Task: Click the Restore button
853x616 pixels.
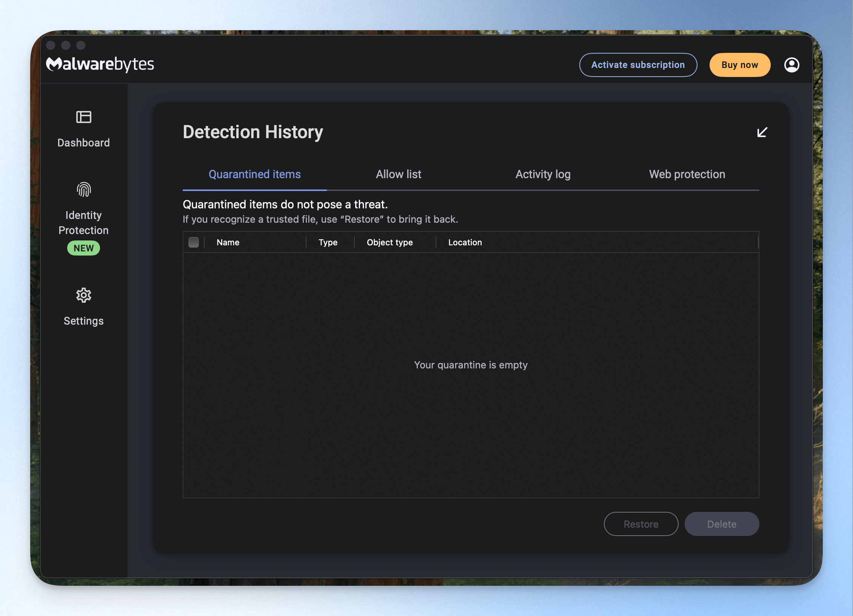Action: tap(641, 524)
